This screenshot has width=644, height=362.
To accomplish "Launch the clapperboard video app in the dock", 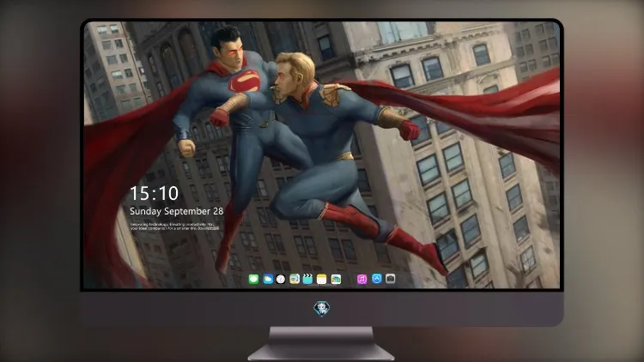I will click(x=307, y=280).
